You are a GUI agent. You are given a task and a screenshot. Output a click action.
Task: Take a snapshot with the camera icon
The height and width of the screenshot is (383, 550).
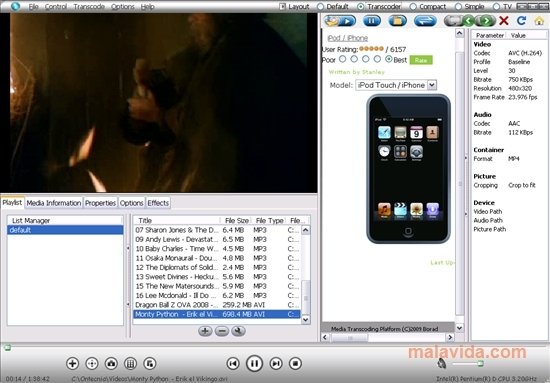[111, 363]
